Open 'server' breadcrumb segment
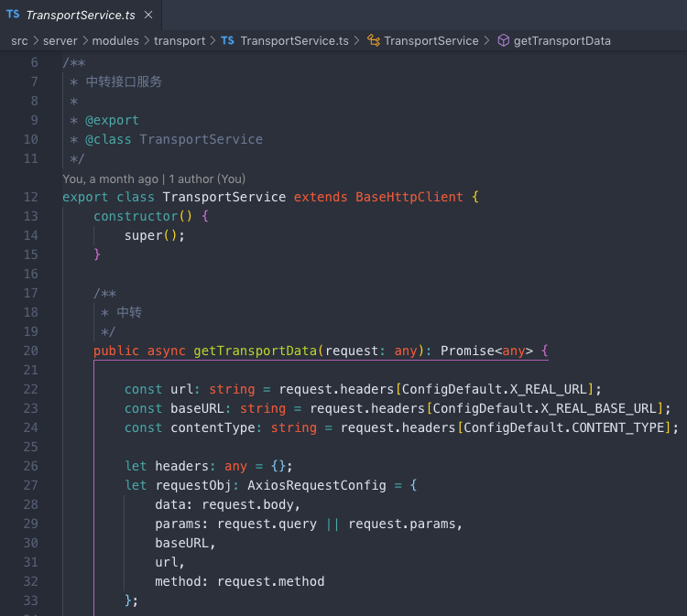Viewport: 687px width, 616px height. (x=60, y=40)
